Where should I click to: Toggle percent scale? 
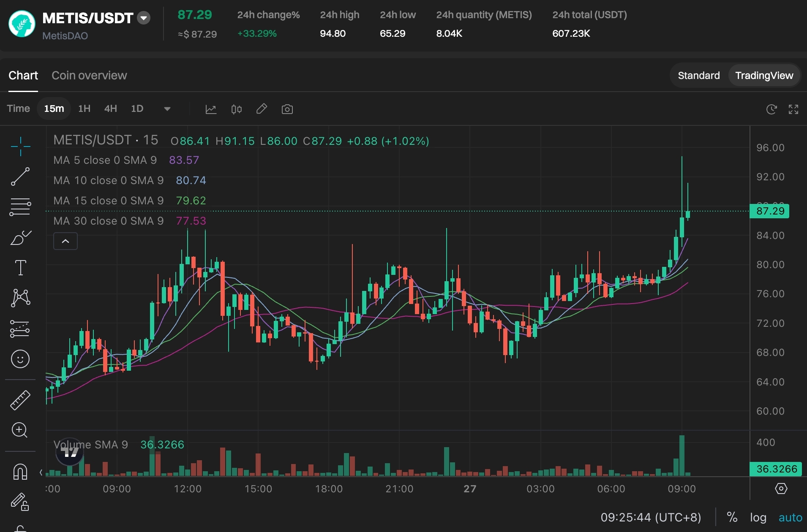[x=732, y=517]
